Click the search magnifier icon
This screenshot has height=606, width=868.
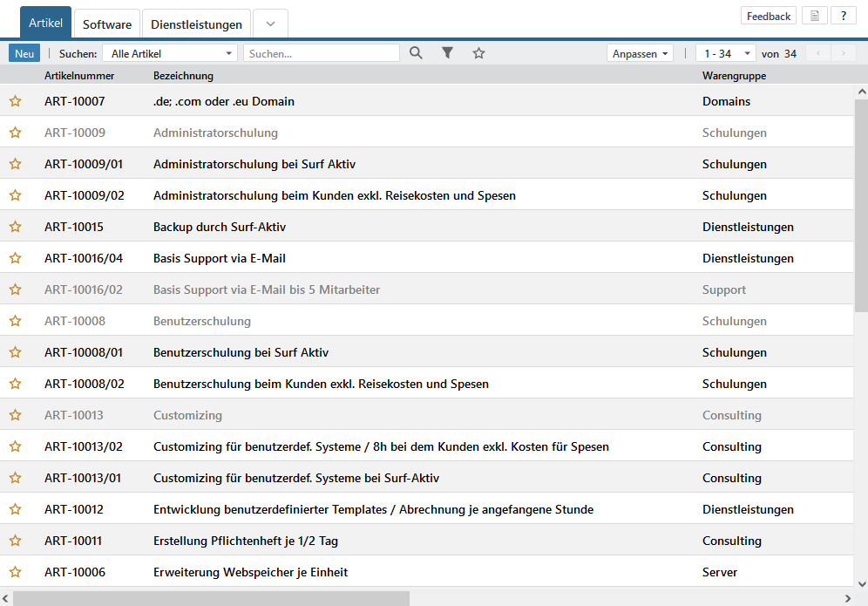(x=416, y=53)
